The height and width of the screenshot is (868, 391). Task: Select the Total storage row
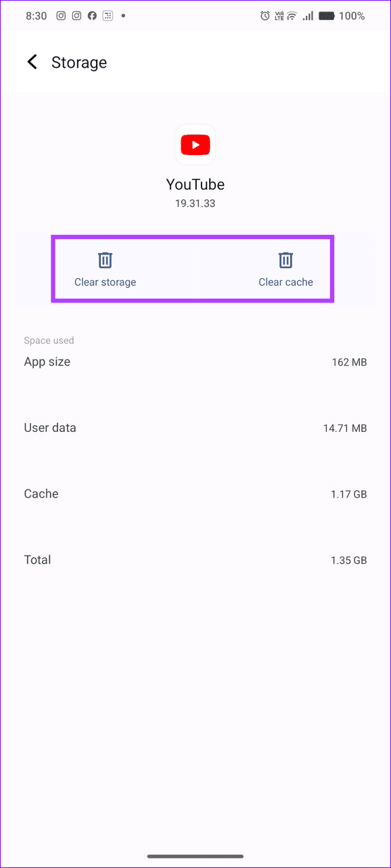[x=195, y=560]
